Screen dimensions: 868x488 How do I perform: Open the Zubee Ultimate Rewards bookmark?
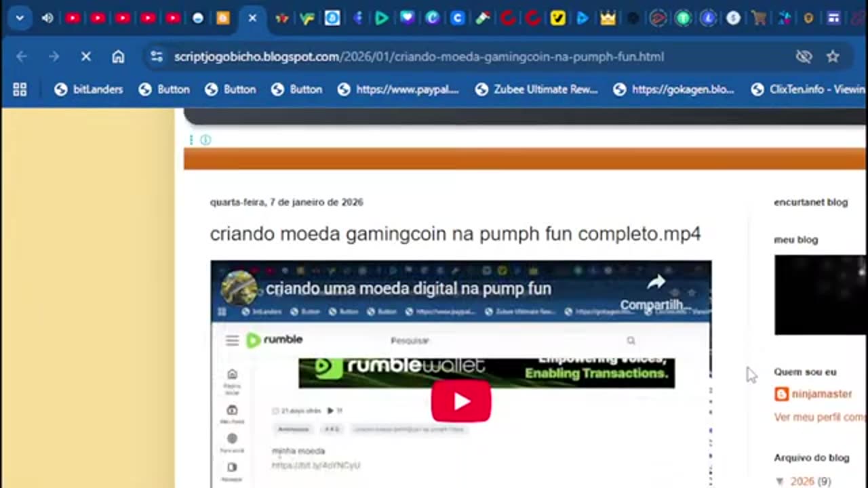pyautogui.click(x=536, y=89)
